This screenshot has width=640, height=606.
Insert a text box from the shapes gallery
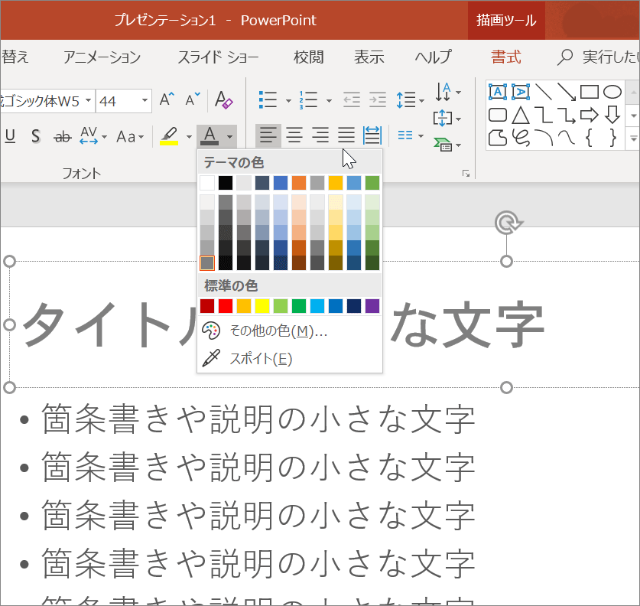[497, 92]
